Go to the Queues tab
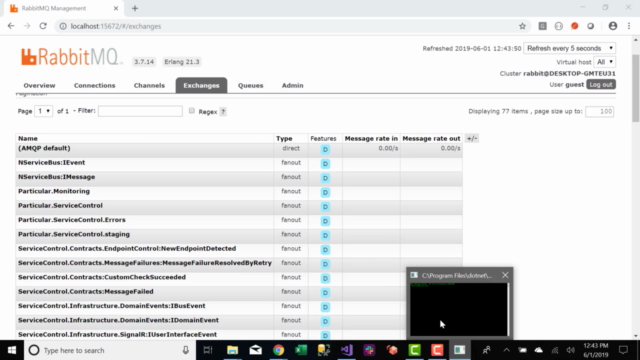This screenshot has height=360, width=640. click(x=250, y=85)
